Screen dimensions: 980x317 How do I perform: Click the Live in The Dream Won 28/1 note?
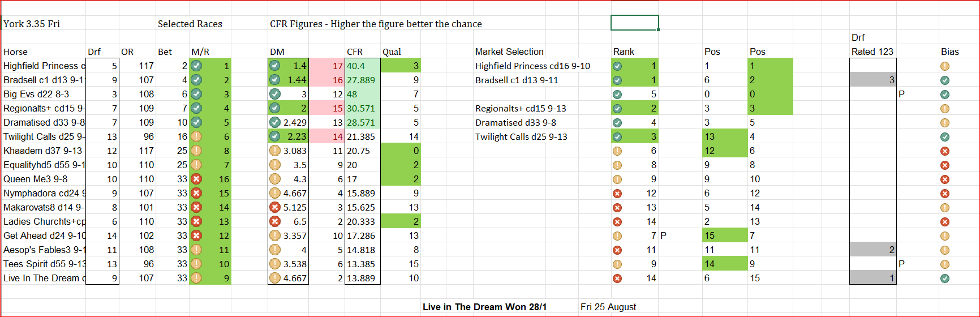click(484, 307)
